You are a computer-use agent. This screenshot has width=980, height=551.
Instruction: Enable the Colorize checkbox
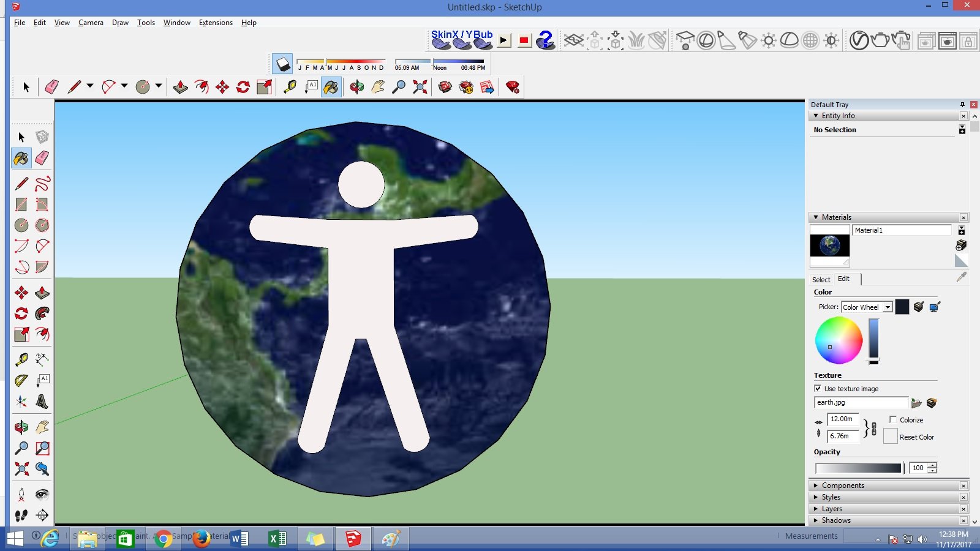[x=893, y=419]
